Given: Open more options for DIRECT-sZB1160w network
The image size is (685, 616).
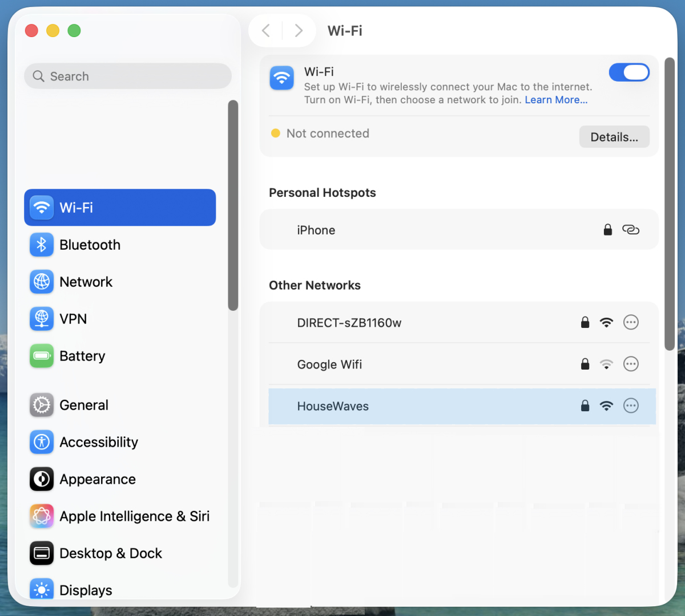Looking at the screenshot, I should [x=631, y=322].
